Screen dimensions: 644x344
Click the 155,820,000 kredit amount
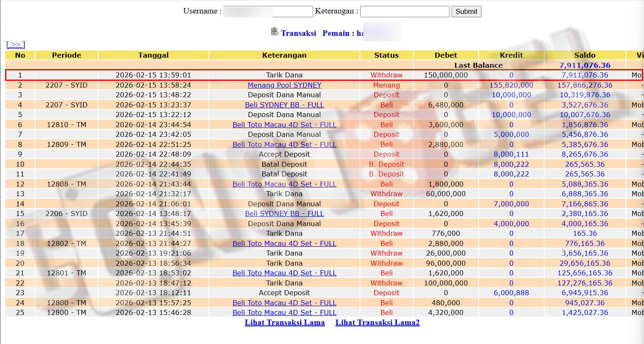511,85
